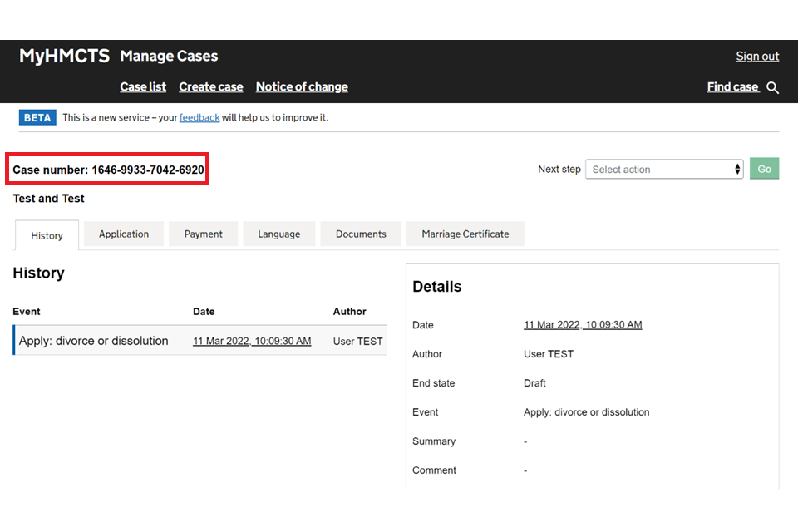The height and width of the screenshot is (532, 798).
Task: Open the Documents tab
Action: point(361,234)
